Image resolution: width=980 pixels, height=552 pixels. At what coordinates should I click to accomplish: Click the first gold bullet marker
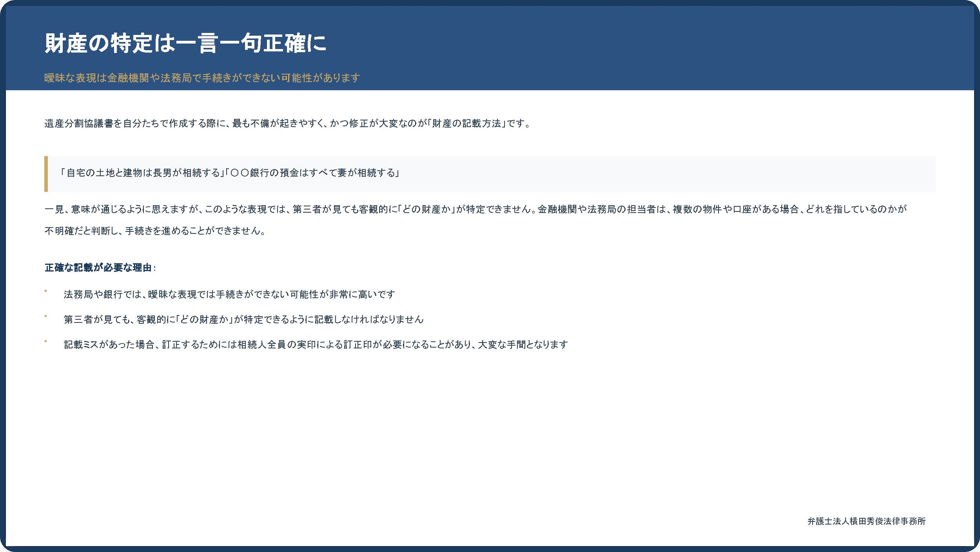[46, 291]
